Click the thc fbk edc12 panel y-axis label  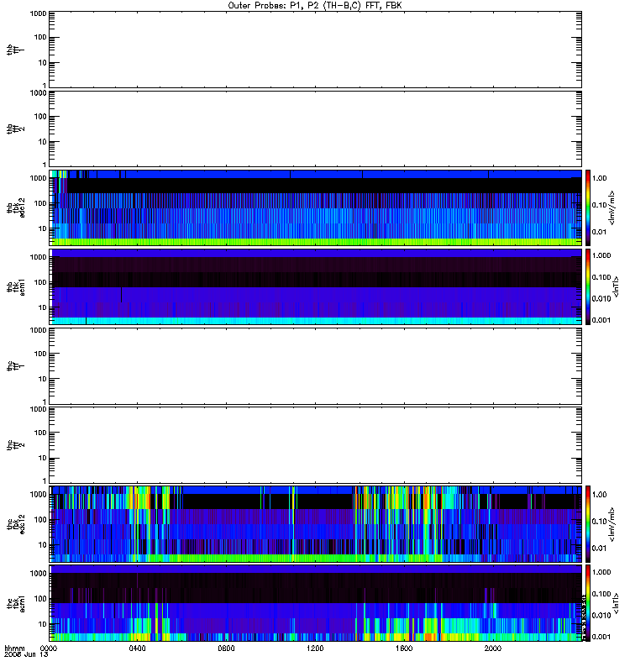point(16,523)
